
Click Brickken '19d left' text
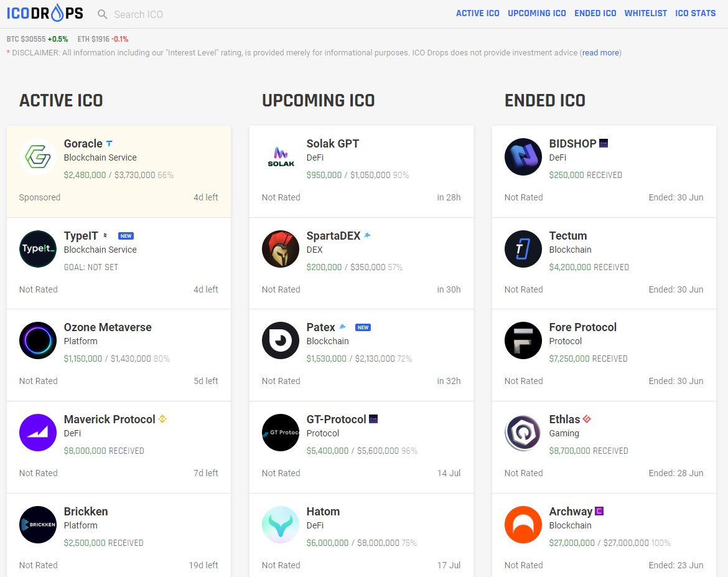tap(203, 565)
